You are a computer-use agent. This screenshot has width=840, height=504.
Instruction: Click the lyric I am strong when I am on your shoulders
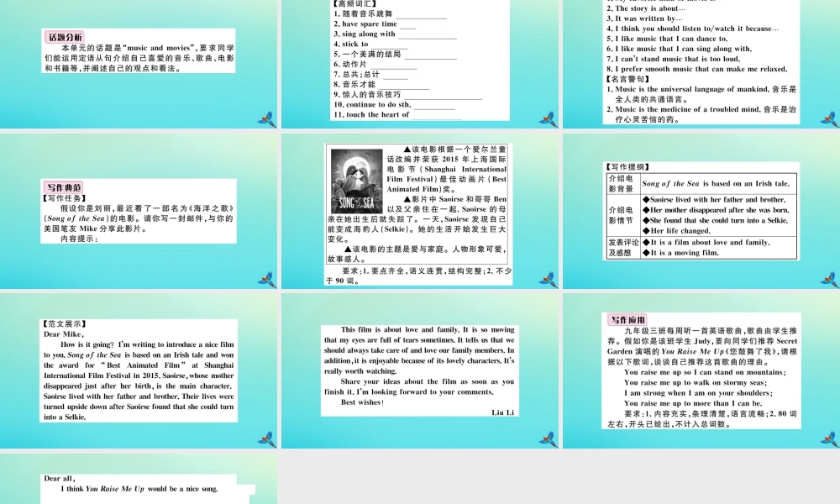pos(698,393)
